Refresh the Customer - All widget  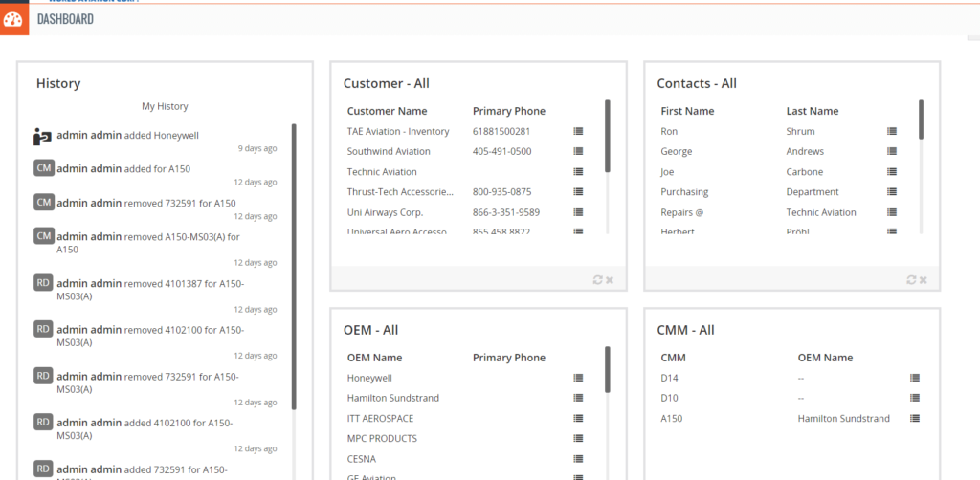coord(597,279)
